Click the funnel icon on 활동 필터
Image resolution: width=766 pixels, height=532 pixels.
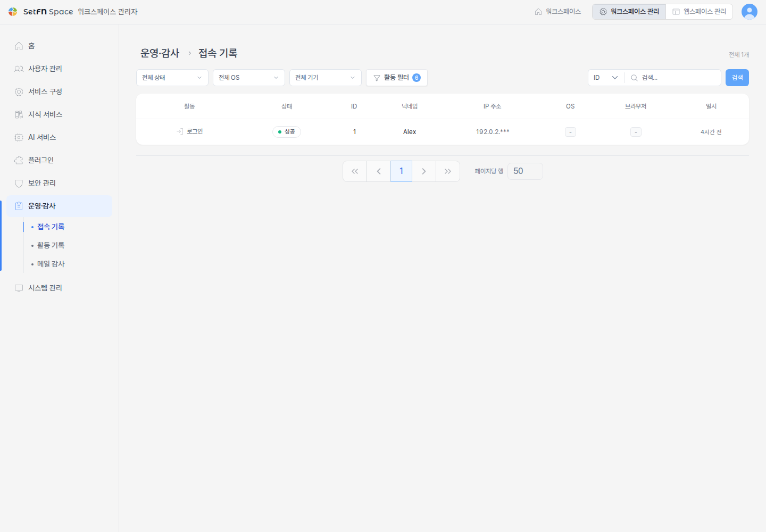(377, 78)
